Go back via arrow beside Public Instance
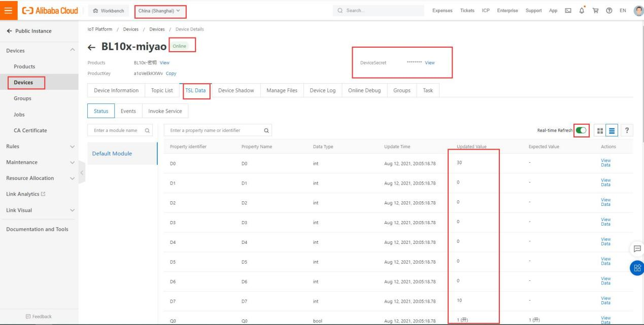This screenshot has width=644, height=325. tap(9, 31)
